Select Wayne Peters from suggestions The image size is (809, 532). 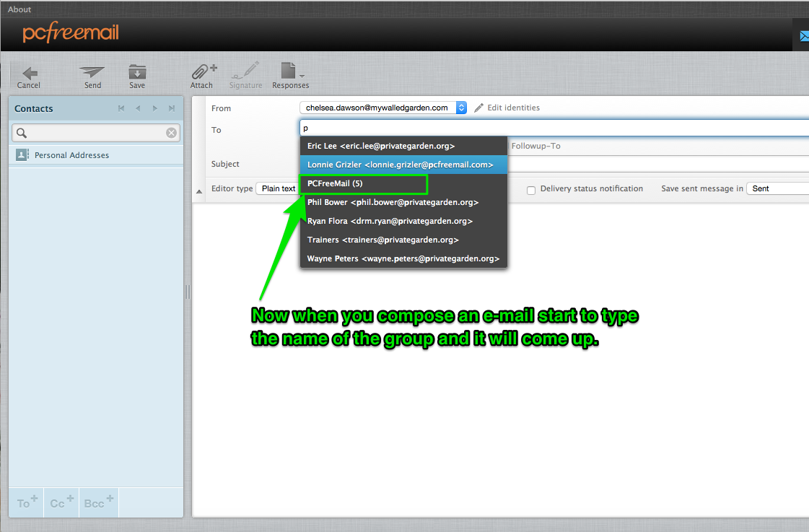pos(403,258)
